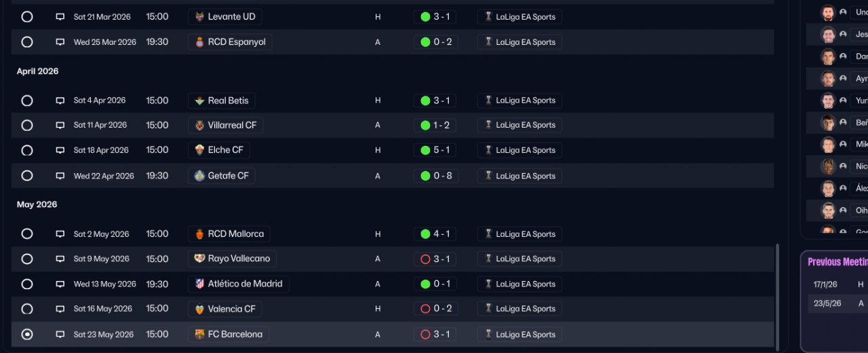
Task: Click the Getafe CF crest icon
Action: pos(199,176)
